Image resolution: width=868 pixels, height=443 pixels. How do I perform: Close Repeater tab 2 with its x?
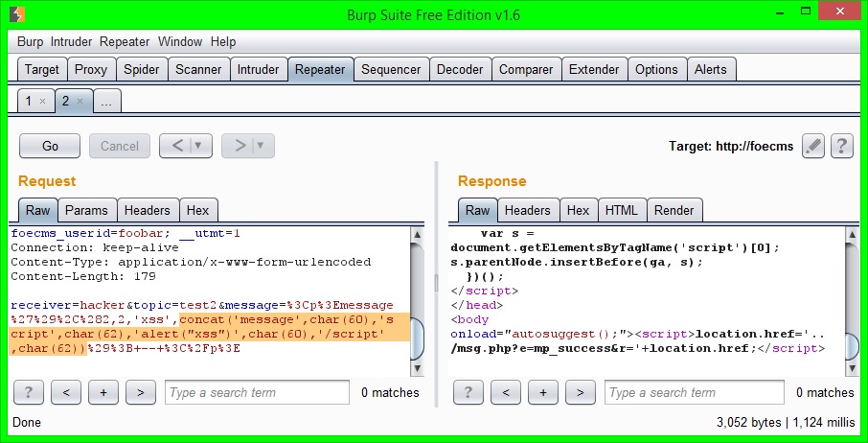click(x=80, y=102)
